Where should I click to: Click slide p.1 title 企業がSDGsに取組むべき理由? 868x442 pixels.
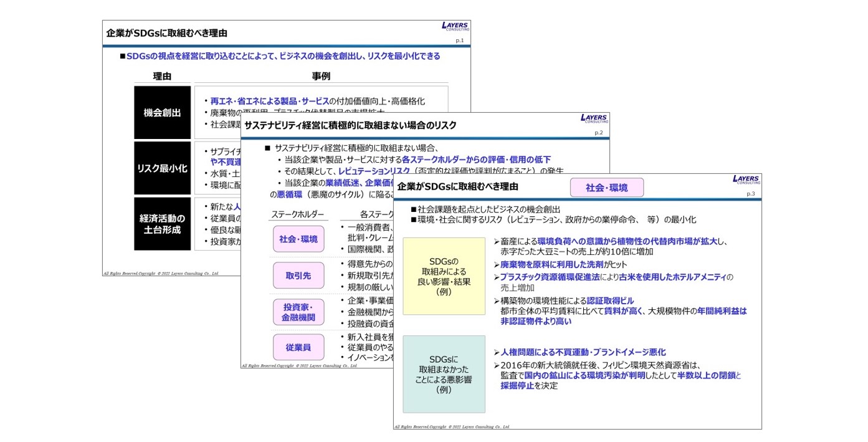[x=167, y=33]
